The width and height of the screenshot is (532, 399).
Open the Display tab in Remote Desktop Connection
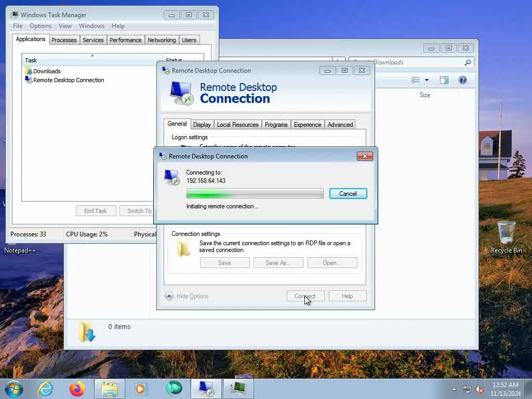tap(202, 125)
